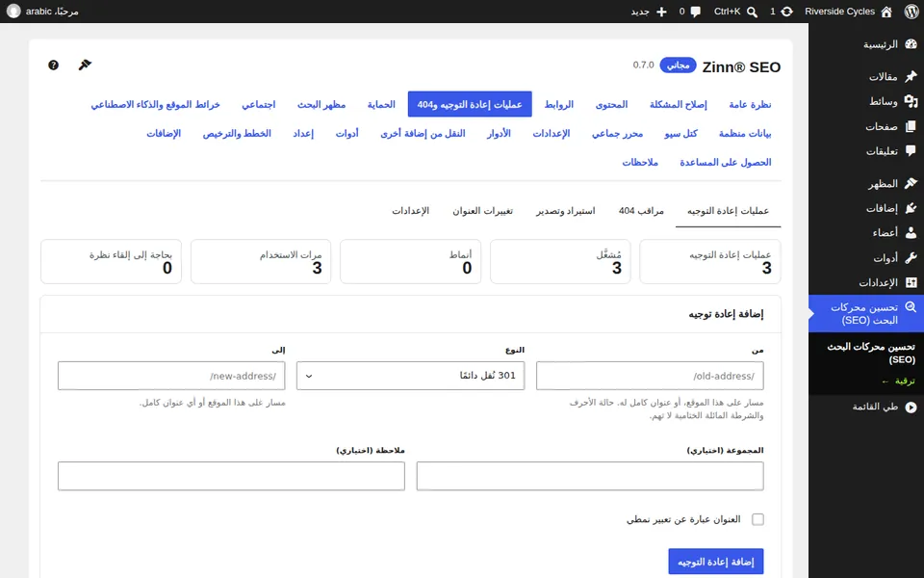
Task: Click the comment icon for تعليقات
Action: coord(911,151)
